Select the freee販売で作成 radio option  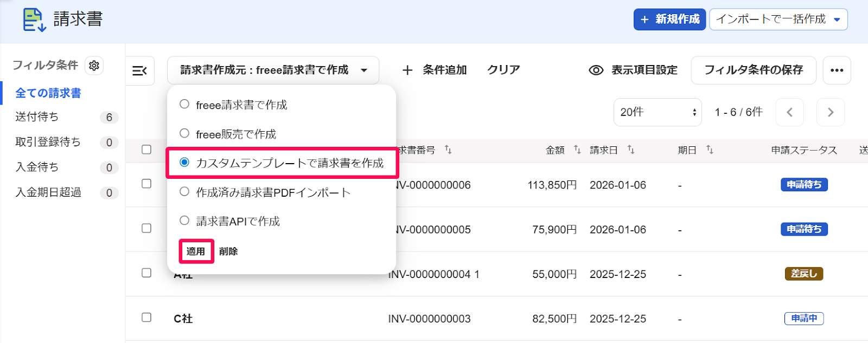click(184, 133)
